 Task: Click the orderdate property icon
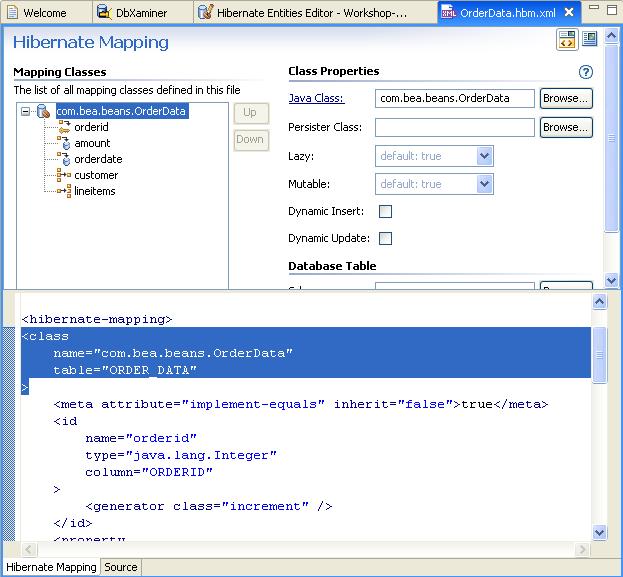(x=64, y=159)
